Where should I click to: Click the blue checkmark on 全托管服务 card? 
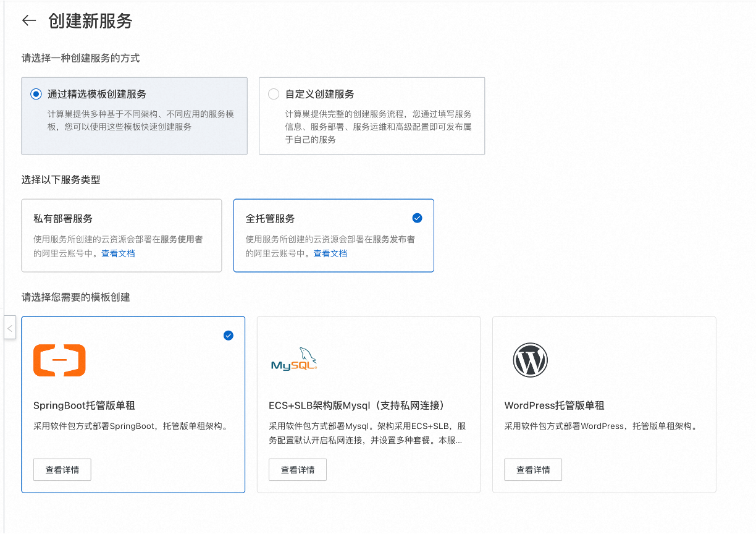click(x=417, y=218)
